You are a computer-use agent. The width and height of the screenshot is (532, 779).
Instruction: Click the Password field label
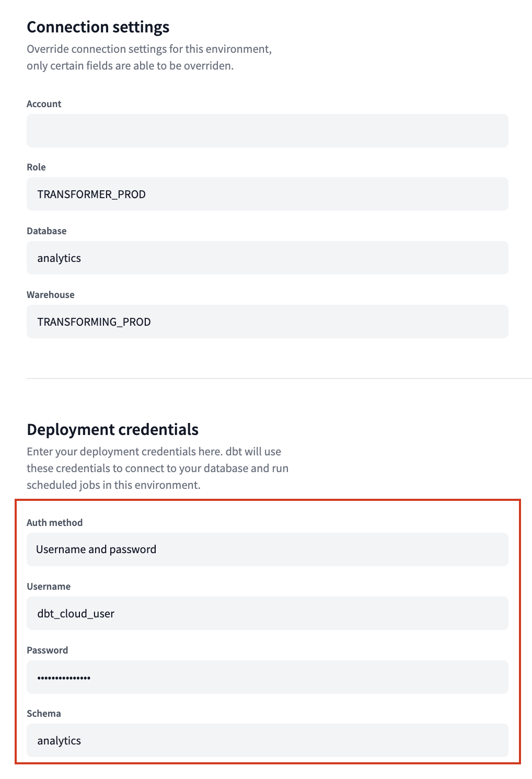click(47, 650)
